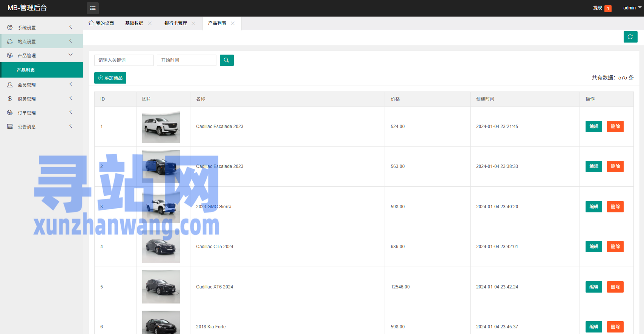Close the 银行卡管理 tab
This screenshot has height=334, width=644.
[193, 23]
